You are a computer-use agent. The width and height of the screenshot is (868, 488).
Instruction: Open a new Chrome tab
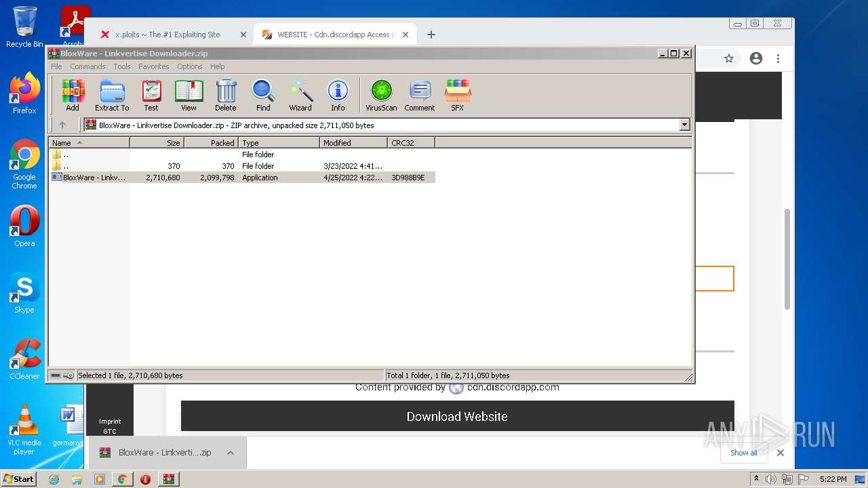tap(431, 35)
